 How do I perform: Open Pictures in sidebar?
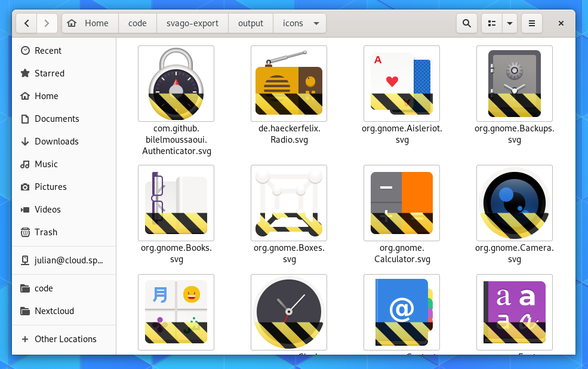[x=64, y=187]
